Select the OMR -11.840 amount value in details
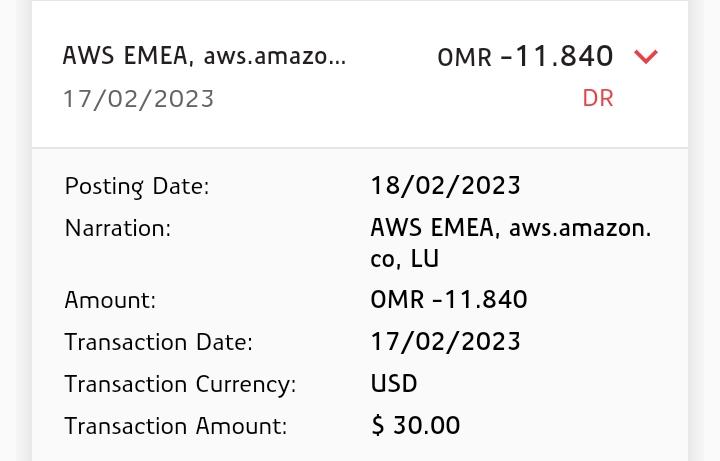Viewport: 720px width, 461px height. click(x=448, y=300)
